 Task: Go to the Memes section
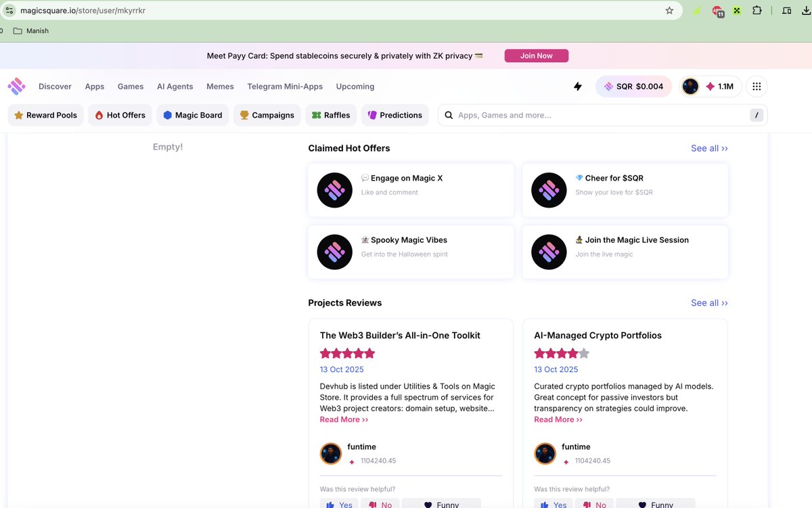[220, 87]
